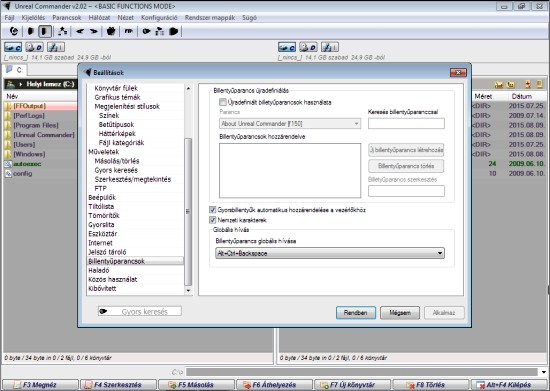Click the drive icon beside Helyi lemez (C:)
The width and height of the screenshot is (550, 391).
click(x=11, y=84)
